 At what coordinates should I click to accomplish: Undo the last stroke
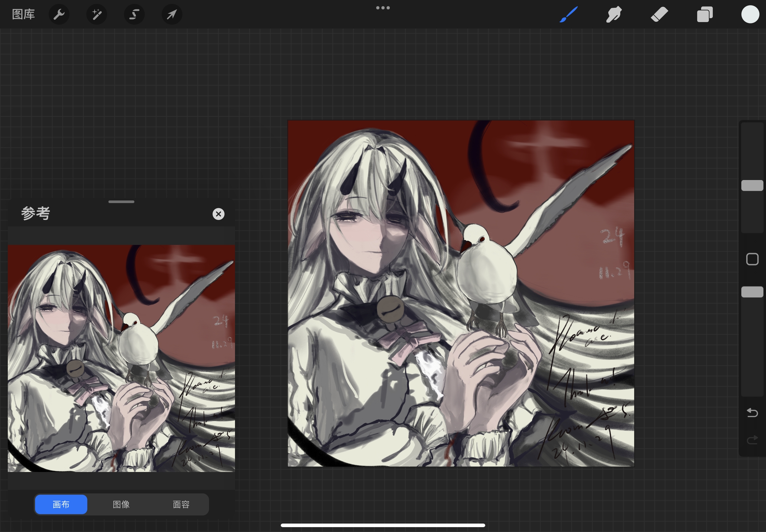(752, 413)
